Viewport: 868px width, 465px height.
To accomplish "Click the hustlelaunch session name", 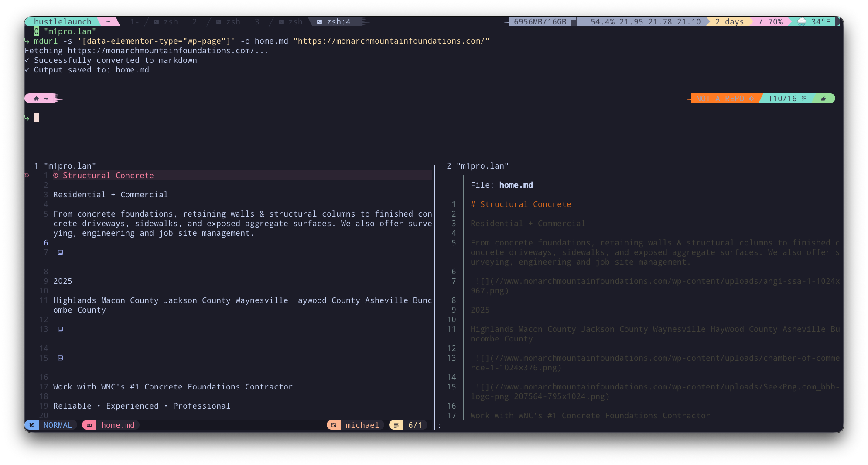I will [62, 22].
